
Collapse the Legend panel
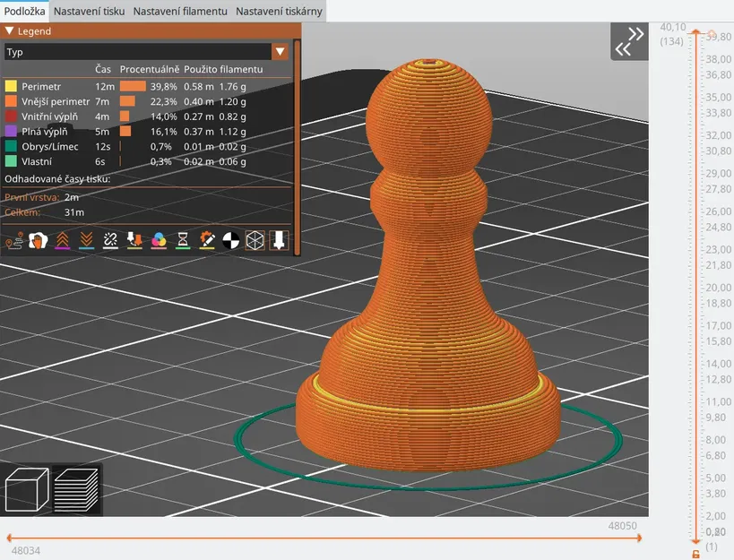pos(11,30)
